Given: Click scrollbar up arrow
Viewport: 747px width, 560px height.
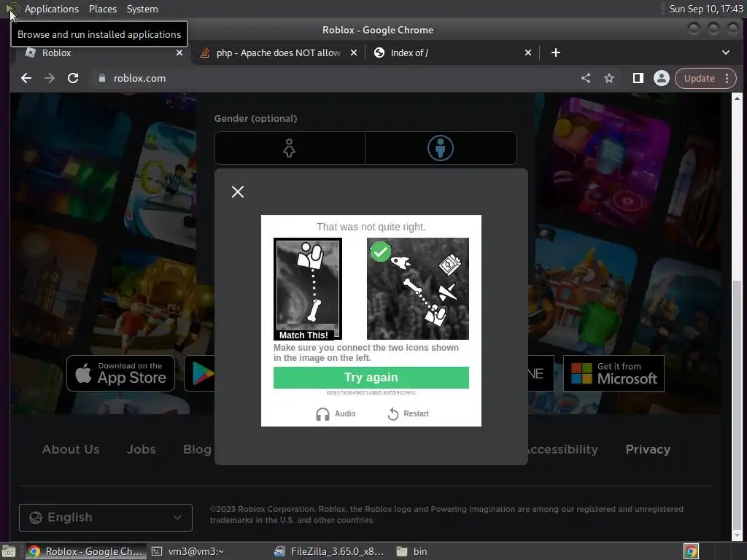Looking at the screenshot, I should click(737, 98).
